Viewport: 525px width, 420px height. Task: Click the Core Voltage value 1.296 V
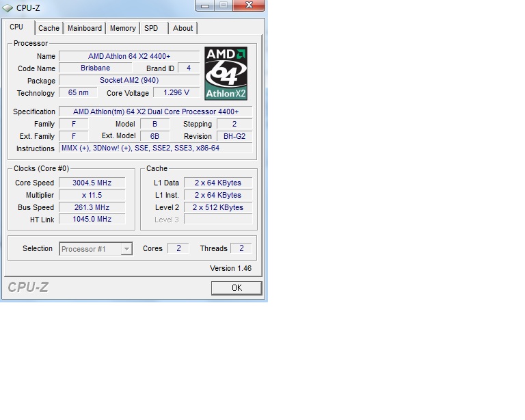coord(176,93)
